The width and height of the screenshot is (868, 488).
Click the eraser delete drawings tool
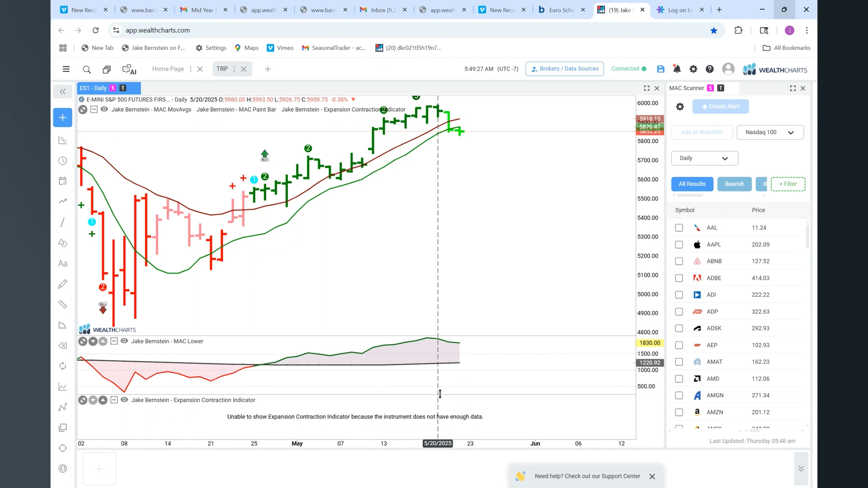click(x=63, y=346)
